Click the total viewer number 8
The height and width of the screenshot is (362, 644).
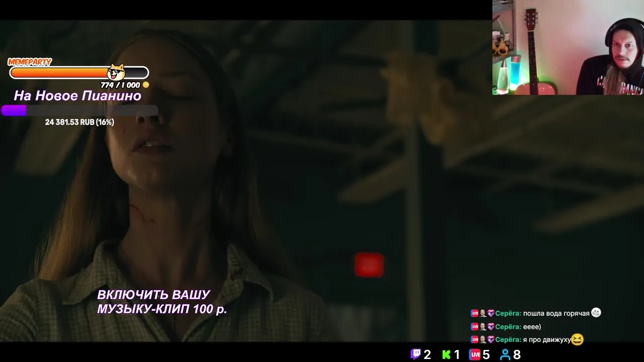517,355
